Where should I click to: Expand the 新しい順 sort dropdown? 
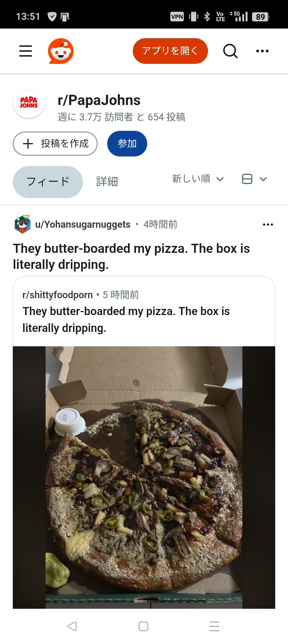click(x=198, y=179)
